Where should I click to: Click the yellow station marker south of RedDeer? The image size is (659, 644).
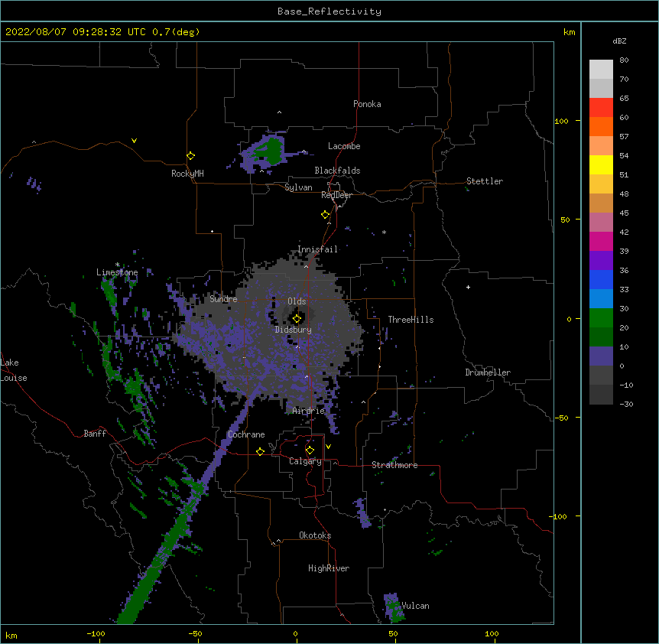click(326, 215)
